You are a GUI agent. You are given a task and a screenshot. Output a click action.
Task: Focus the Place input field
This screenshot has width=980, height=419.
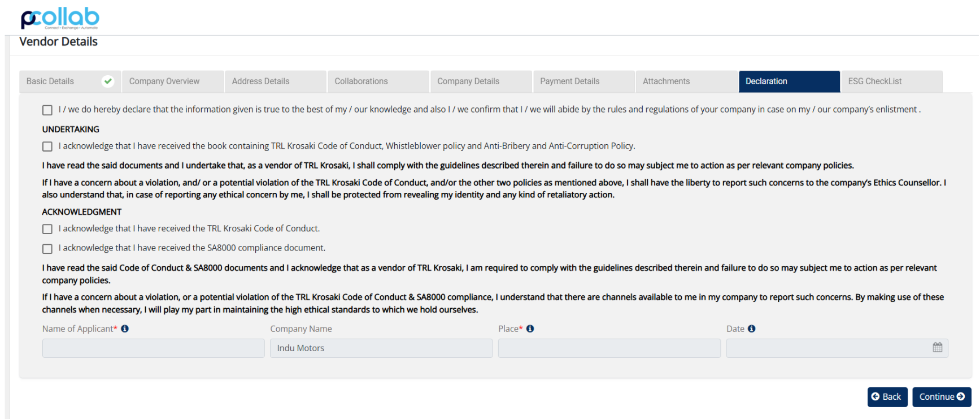[x=609, y=348]
